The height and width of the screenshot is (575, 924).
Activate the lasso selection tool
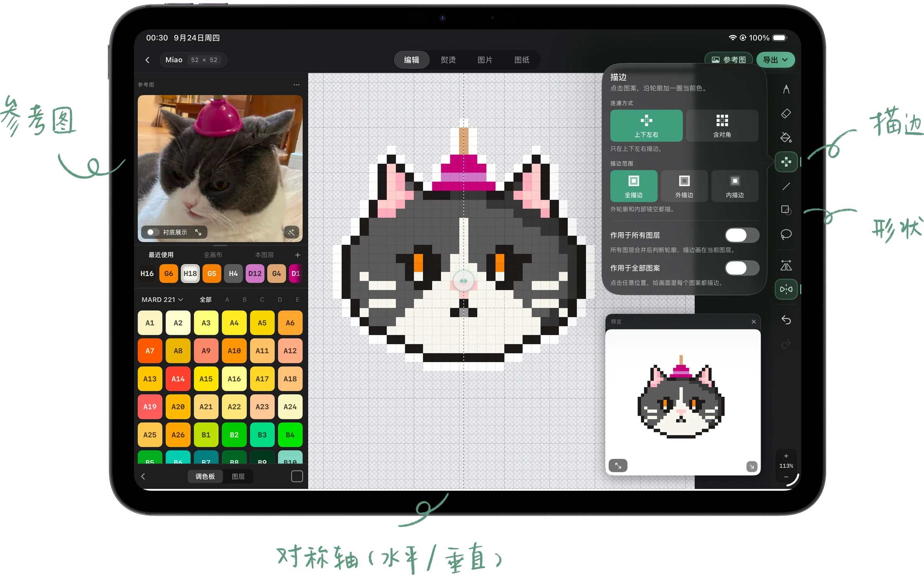[x=786, y=234]
